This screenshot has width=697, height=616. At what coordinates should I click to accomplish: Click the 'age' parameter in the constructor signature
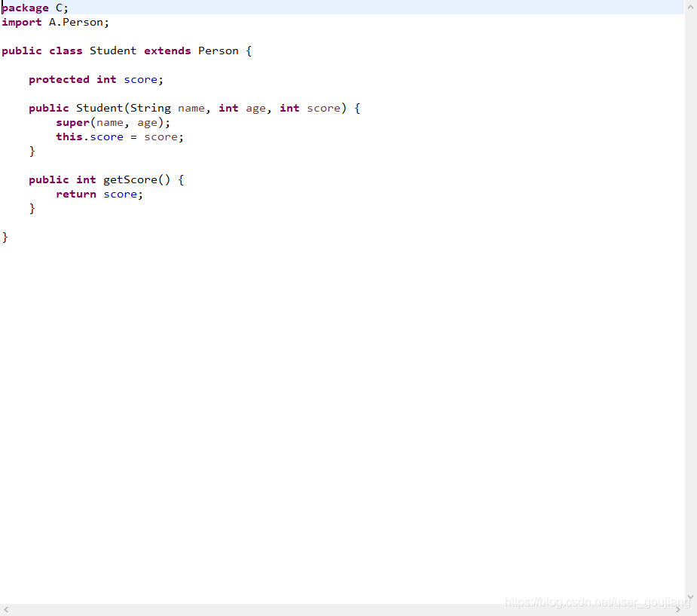coord(255,109)
